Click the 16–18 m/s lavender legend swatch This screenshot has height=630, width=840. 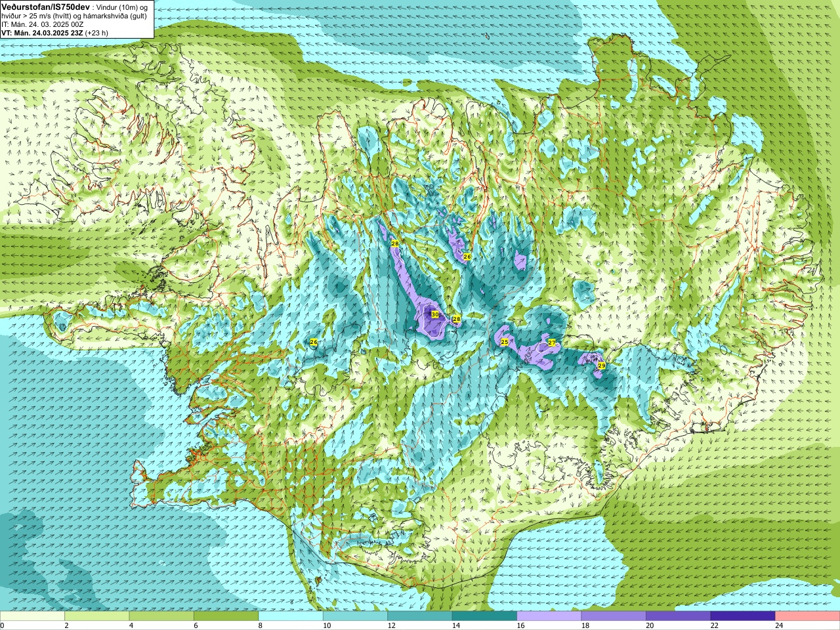(549, 616)
